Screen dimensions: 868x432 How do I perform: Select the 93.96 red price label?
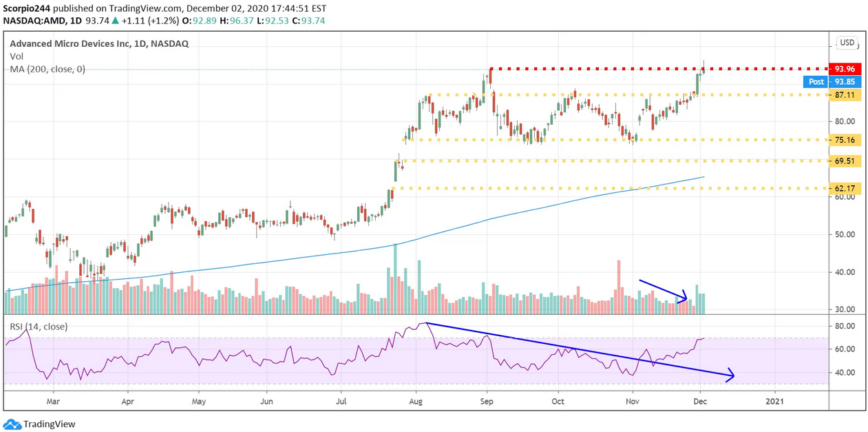845,69
